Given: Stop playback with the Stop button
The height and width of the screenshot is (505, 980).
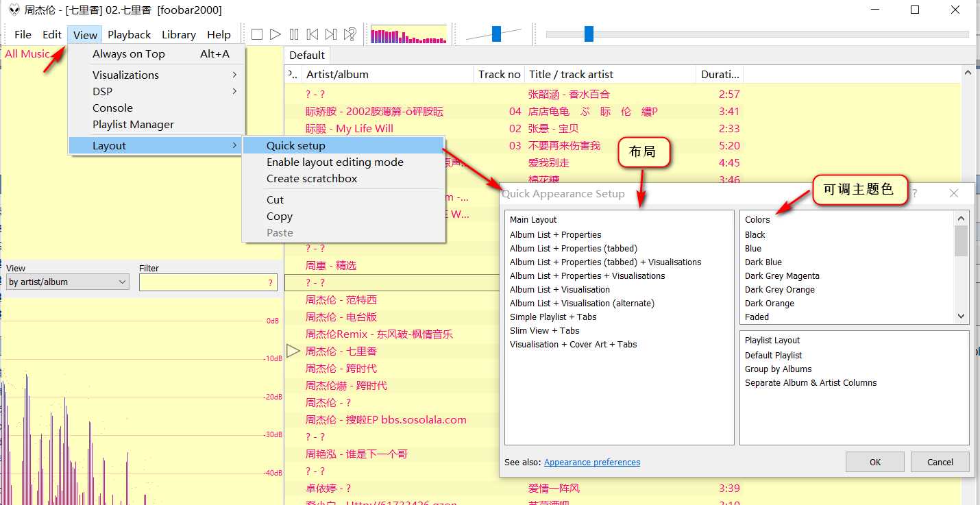Looking at the screenshot, I should click(x=257, y=34).
